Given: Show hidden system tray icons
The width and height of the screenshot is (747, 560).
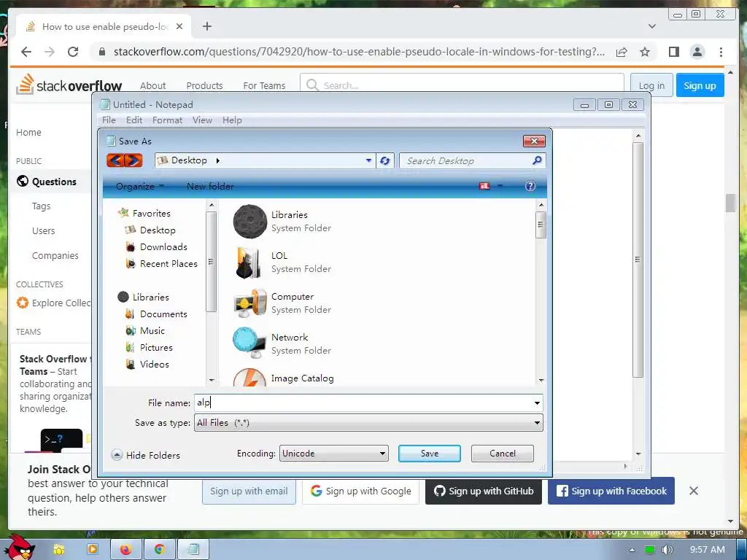Looking at the screenshot, I should click(x=632, y=550).
